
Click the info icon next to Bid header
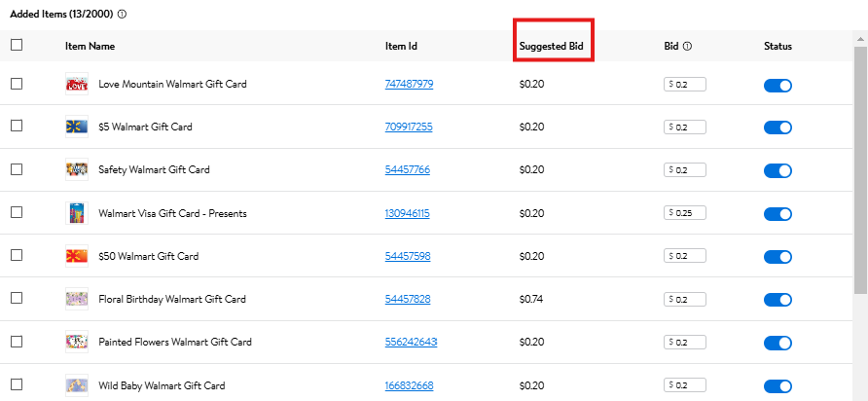[x=687, y=46]
